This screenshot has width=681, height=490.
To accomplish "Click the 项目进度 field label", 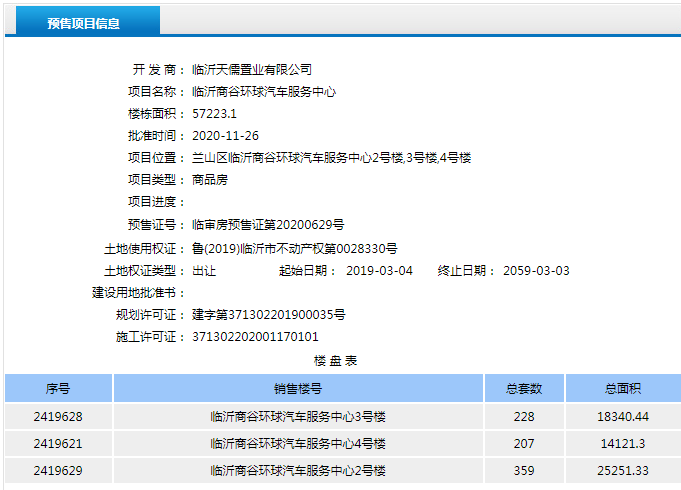I will pos(156,202).
